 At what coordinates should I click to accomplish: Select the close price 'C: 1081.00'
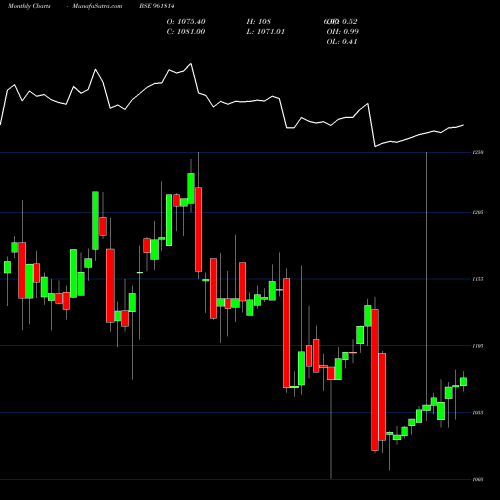[186, 32]
